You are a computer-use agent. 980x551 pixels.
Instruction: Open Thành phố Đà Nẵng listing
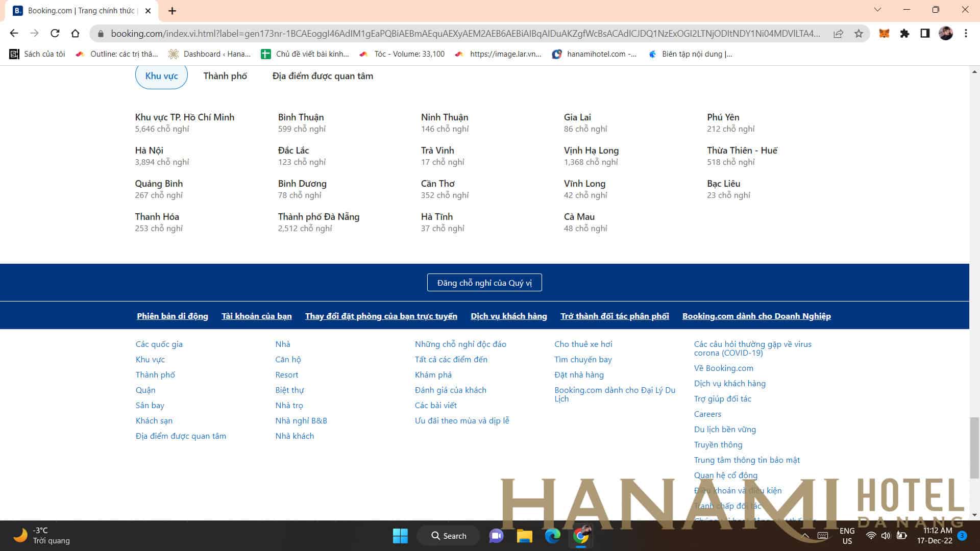tap(318, 217)
